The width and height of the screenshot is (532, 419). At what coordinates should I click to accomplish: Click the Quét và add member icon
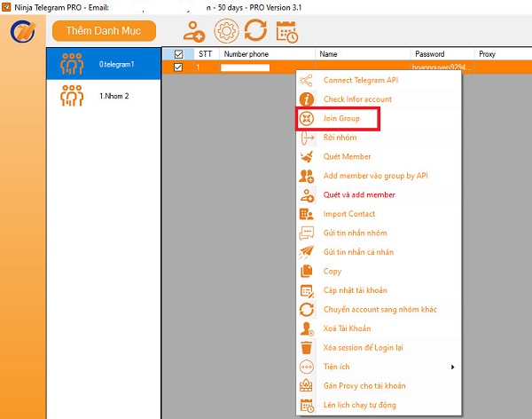pyautogui.click(x=307, y=195)
